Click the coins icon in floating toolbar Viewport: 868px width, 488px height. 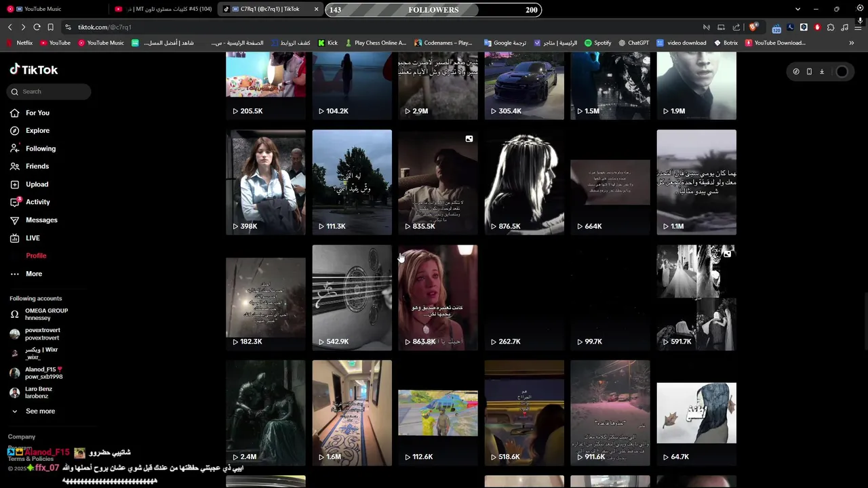click(x=796, y=71)
